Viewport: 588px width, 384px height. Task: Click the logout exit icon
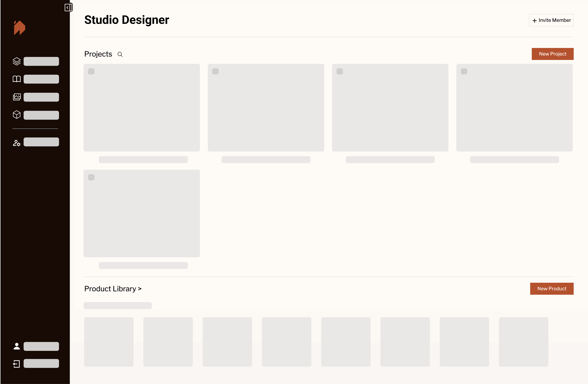coord(17,364)
